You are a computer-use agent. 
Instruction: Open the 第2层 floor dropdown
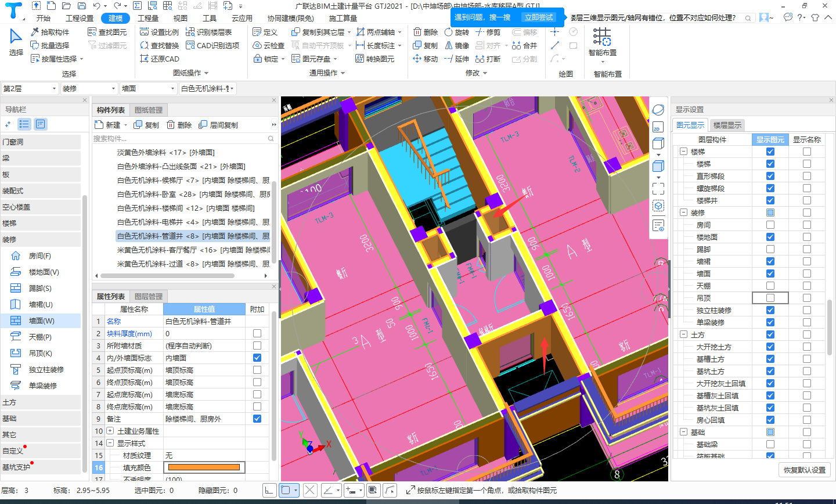(30, 88)
